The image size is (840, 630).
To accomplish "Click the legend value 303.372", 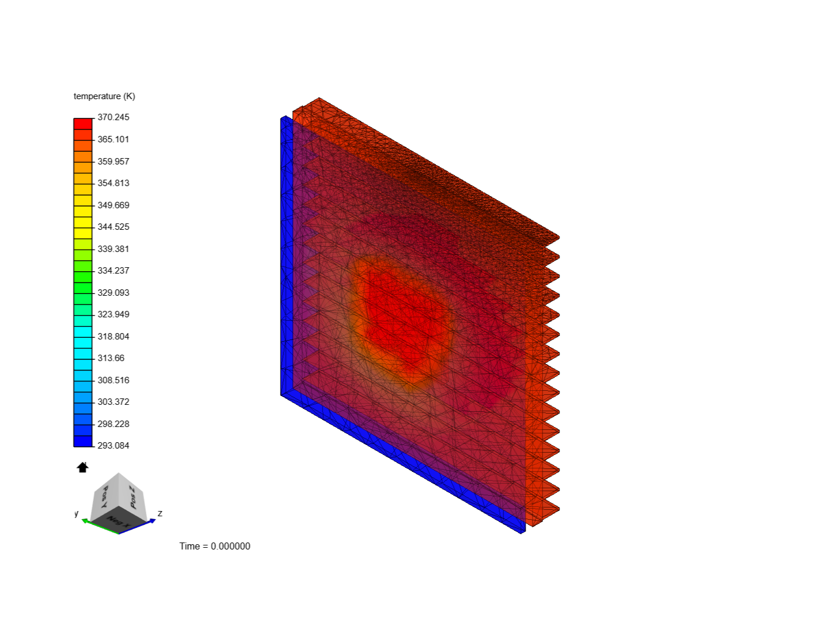I will click(113, 402).
